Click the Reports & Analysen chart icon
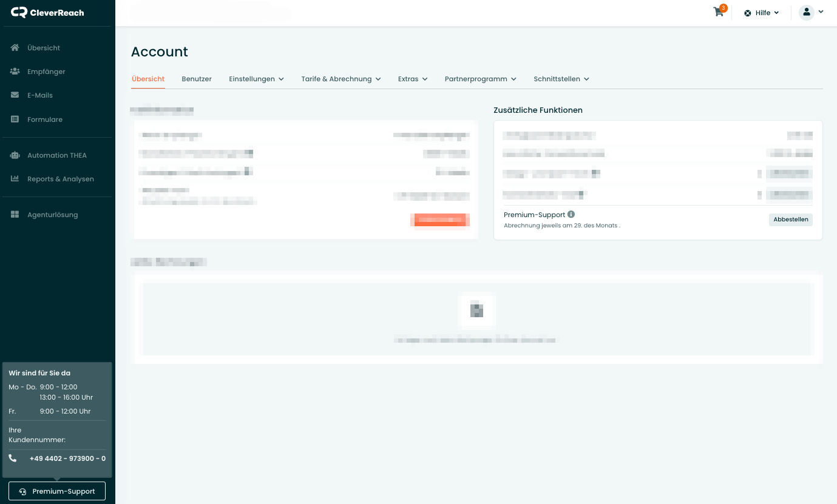 click(x=15, y=179)
